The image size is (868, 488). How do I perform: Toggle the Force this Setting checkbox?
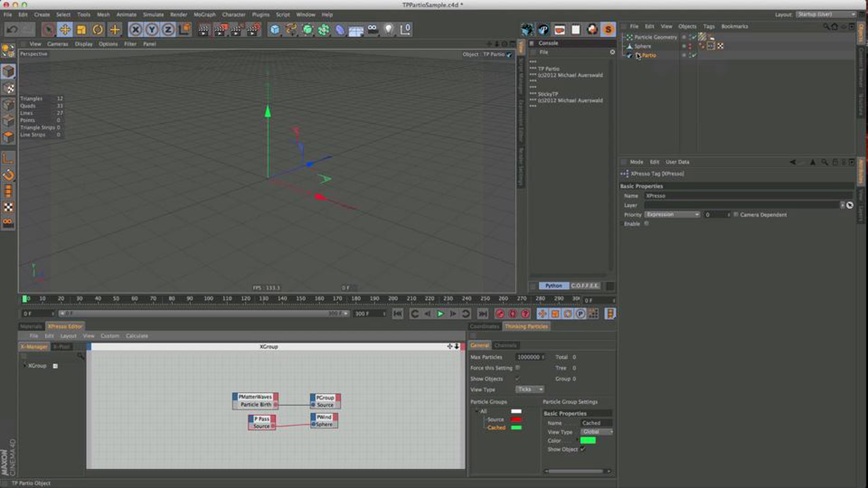coord(518,368)
